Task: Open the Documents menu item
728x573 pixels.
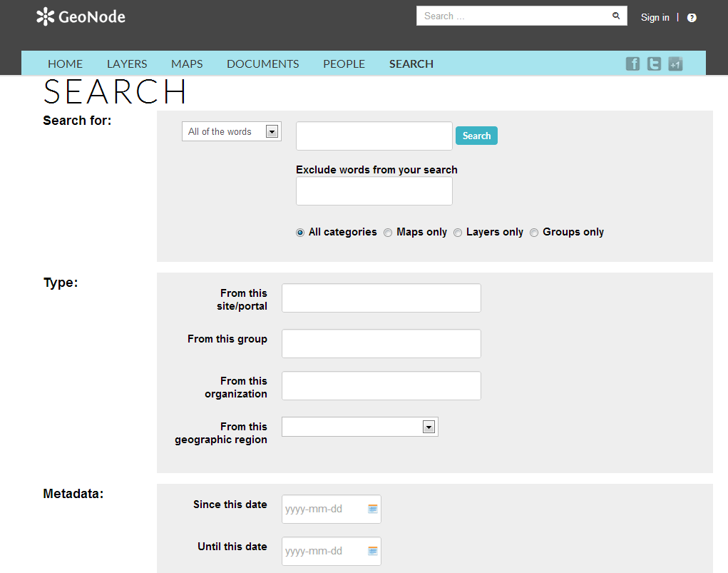Action: click(263, 64)
